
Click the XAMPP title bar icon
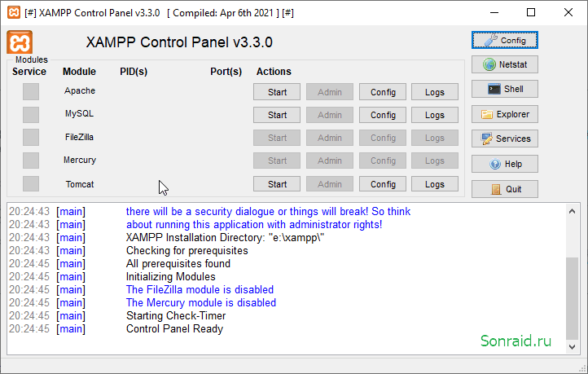pos(14,12)
